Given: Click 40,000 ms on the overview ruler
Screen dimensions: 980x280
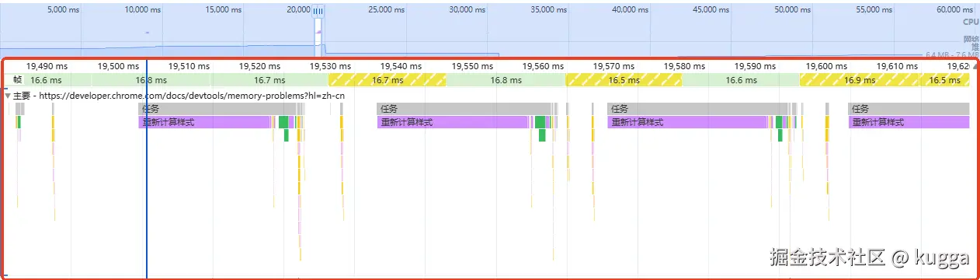Looking at the screenshot, I should [x=631, y=10].
